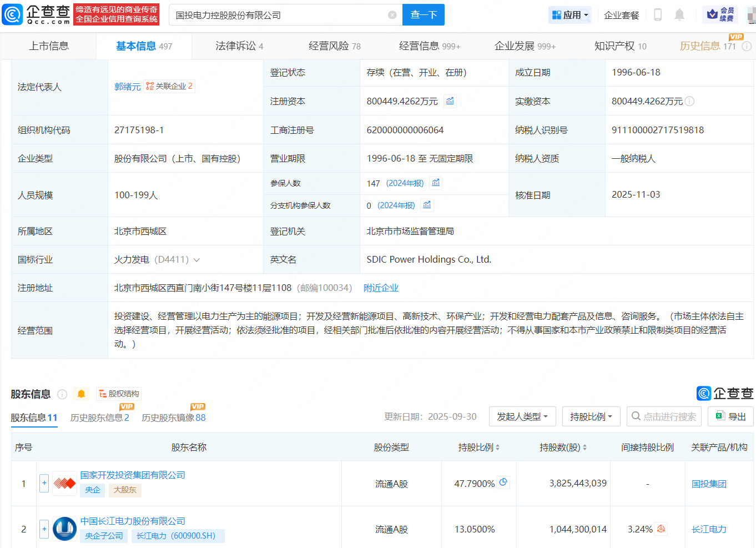Click the 企查查 logo in the top left
Viewport: 756px width, 548px height.
pyautogui.click(x=33, y=14)
